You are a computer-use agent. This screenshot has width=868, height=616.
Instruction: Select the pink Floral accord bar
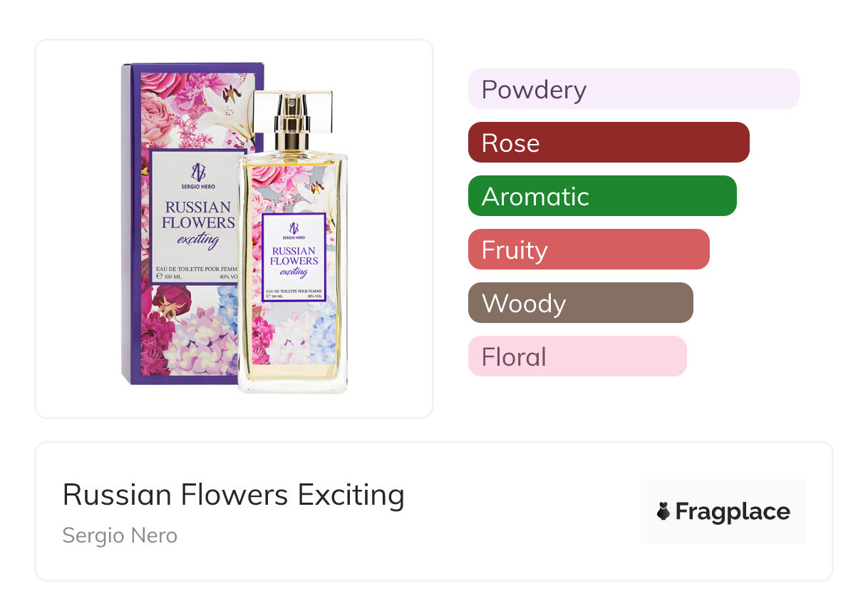pos(577,356)
